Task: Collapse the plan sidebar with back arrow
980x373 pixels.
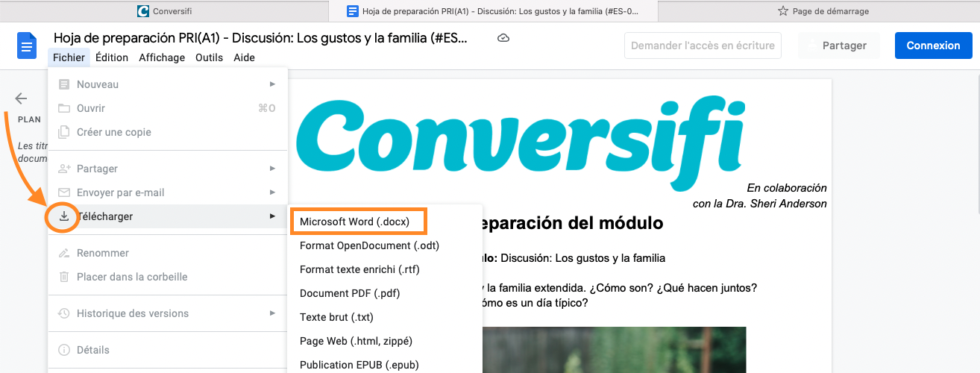Action: pyautogui.click(x=21, y=98)
